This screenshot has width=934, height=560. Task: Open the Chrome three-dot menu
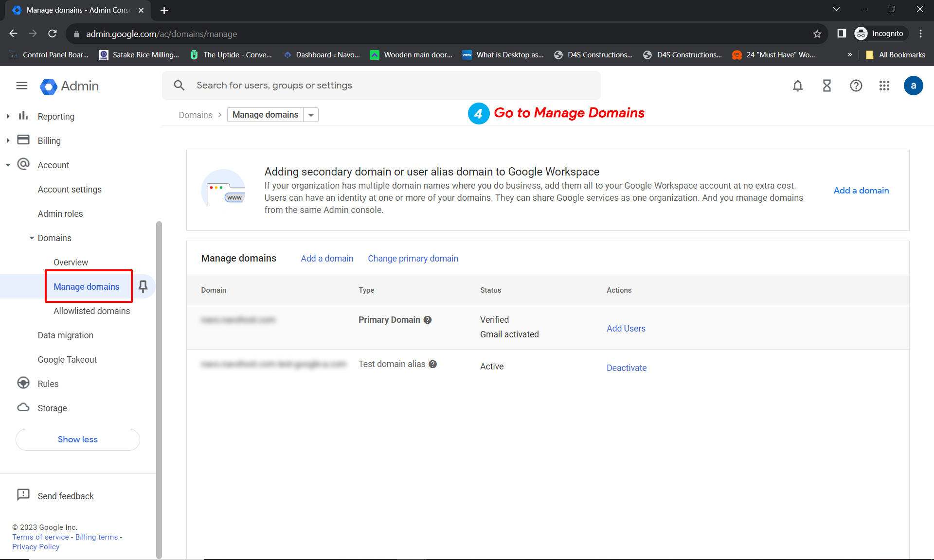point(920,34)
